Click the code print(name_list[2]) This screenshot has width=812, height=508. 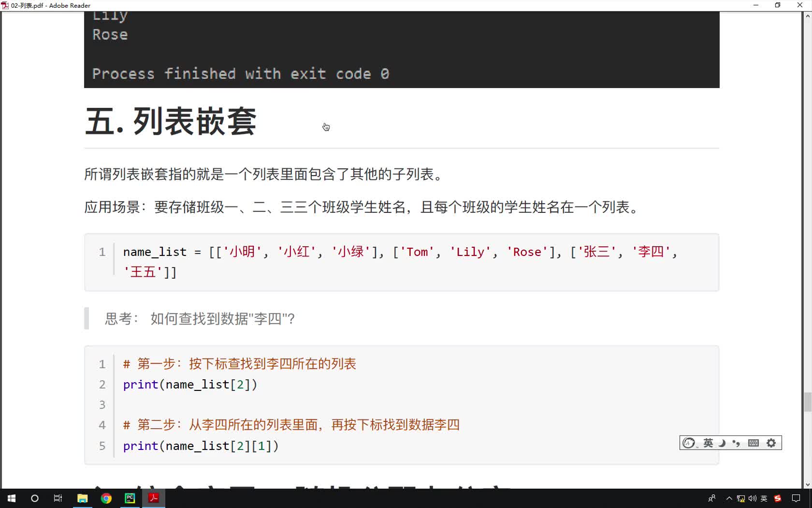[190, 385]
